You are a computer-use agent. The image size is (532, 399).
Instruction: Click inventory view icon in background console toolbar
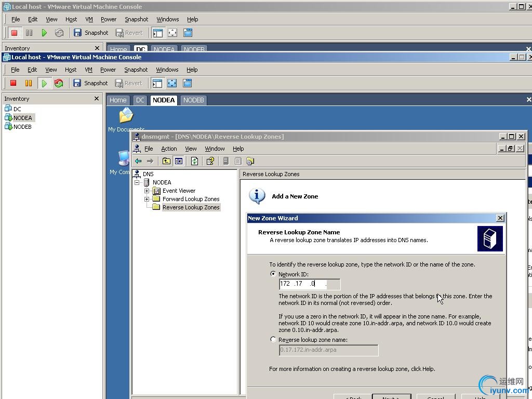pyautogui.click(x=158, y=33)
